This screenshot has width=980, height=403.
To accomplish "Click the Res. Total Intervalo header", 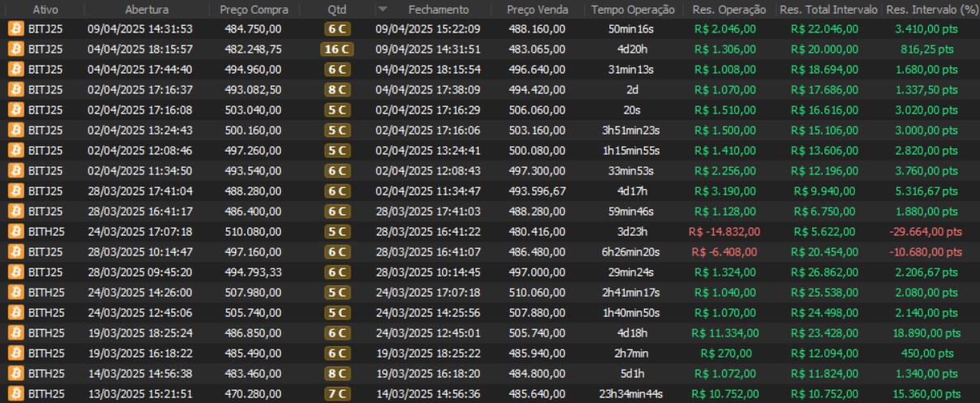I will pyautogui.click(x=827, y=10).
